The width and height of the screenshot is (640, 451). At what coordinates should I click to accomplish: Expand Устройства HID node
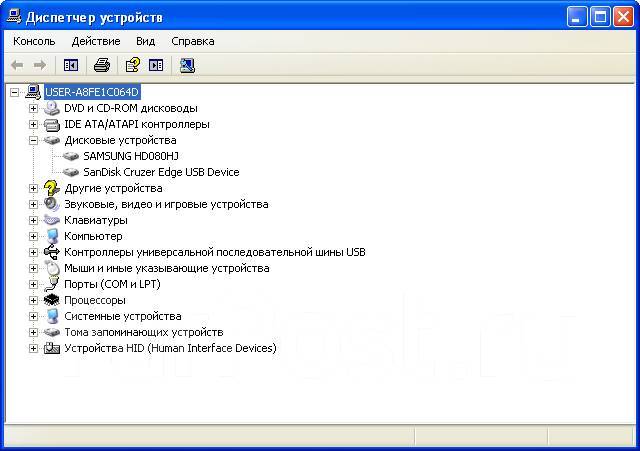click(33, 349)
